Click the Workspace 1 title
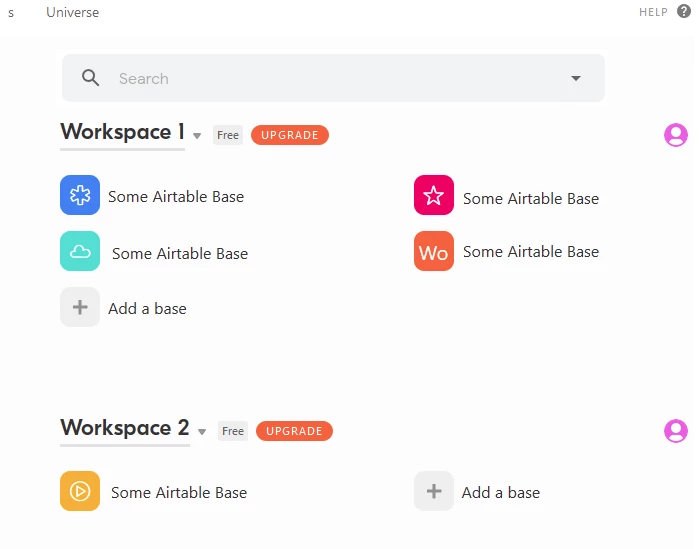This screenshot has height=549, width=699. [123, 132]
